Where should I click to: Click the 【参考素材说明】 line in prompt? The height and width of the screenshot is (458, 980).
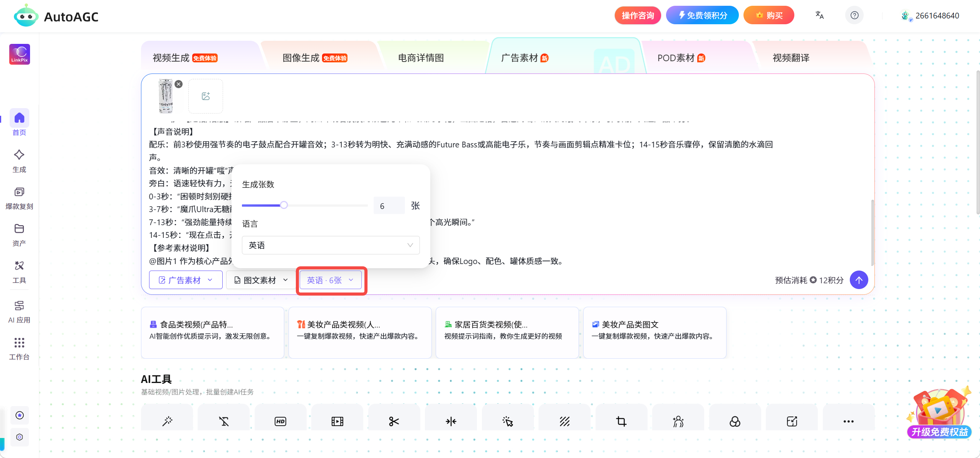181,248
